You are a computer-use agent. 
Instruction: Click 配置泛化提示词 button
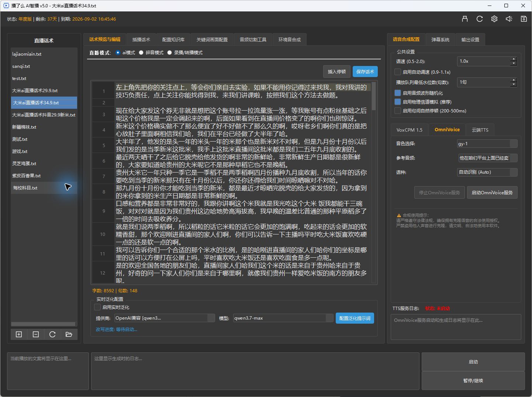[355, 318]
